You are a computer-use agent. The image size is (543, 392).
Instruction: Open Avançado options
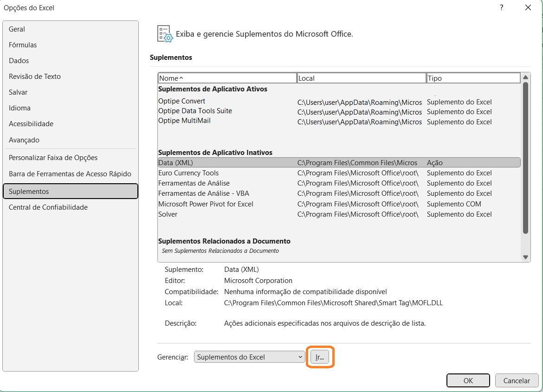click(x=70, y=140)
